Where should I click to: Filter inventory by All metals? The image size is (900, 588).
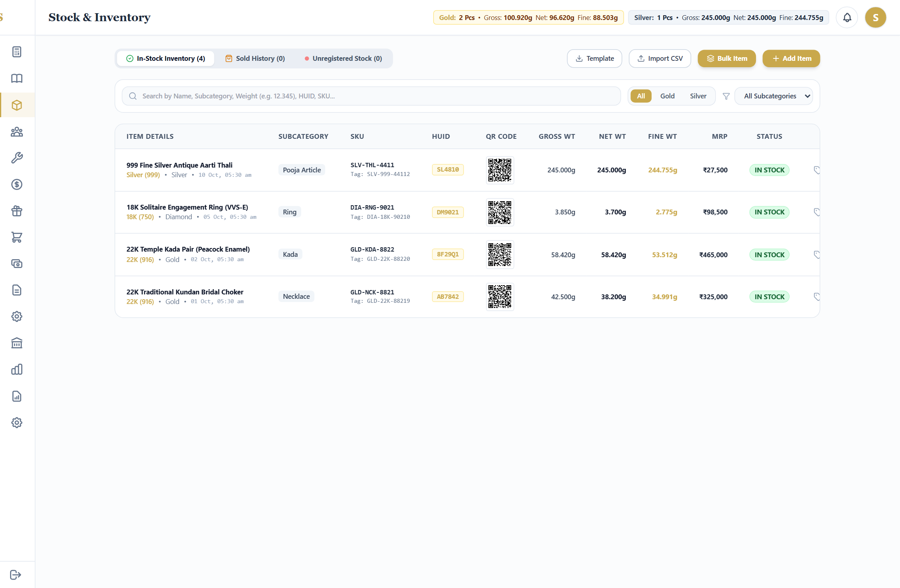click(x=641, y=96)
